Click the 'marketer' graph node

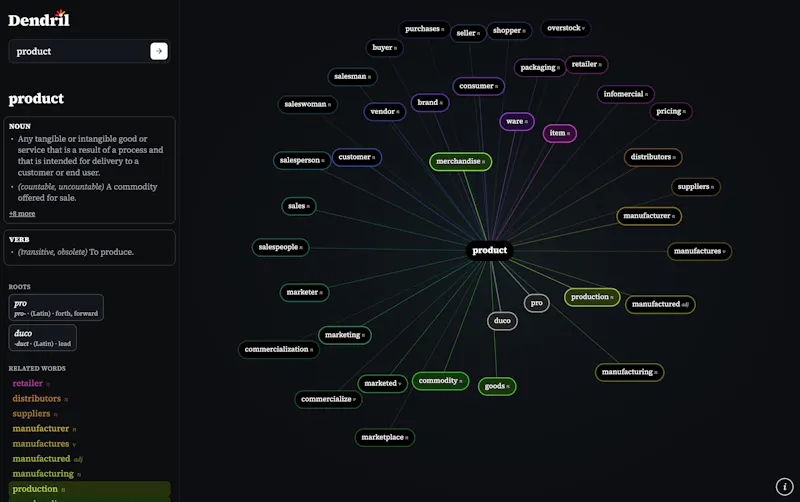[x=304, y=293]
